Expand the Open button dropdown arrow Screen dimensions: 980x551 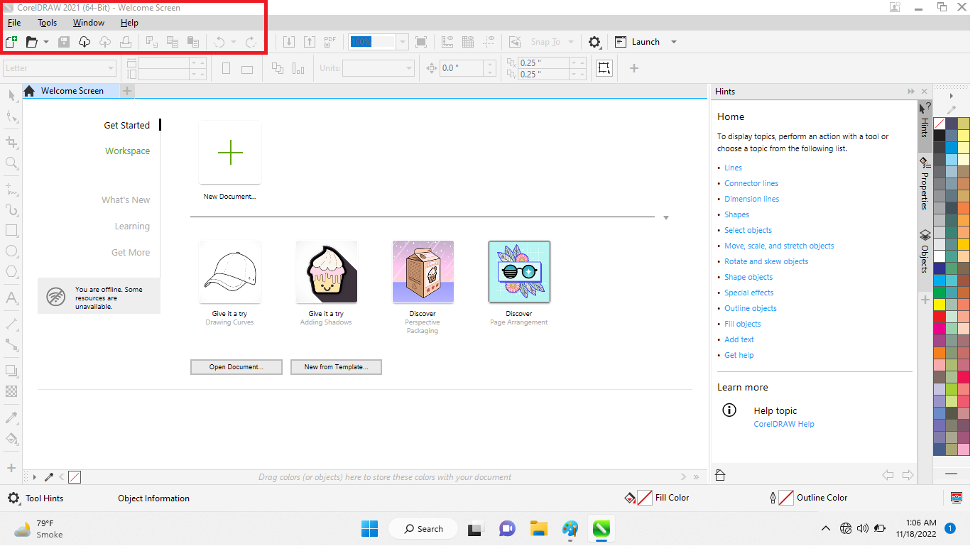46,42
